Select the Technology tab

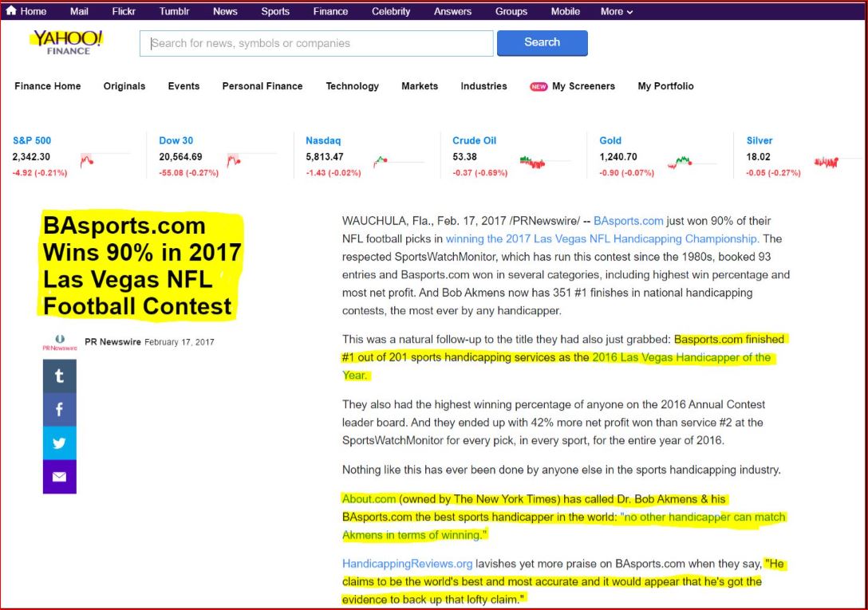coord(352,86)
